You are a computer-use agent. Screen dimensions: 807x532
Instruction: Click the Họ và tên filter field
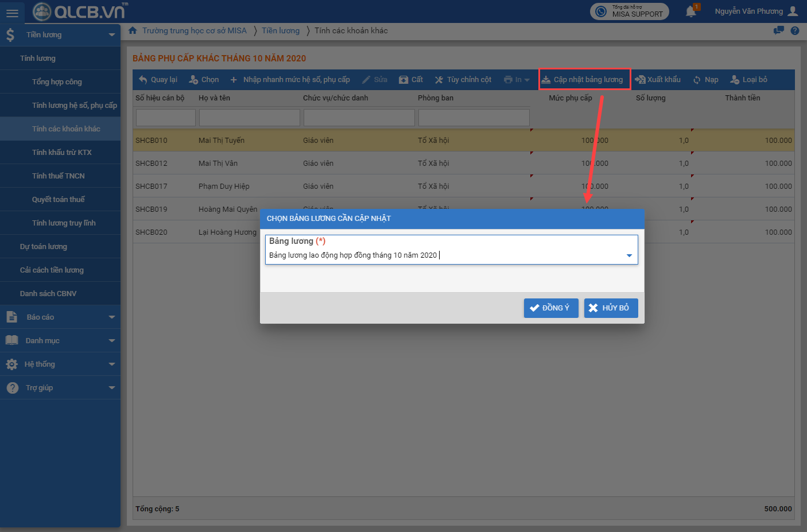pyautogui.click(x=249, y=118)
